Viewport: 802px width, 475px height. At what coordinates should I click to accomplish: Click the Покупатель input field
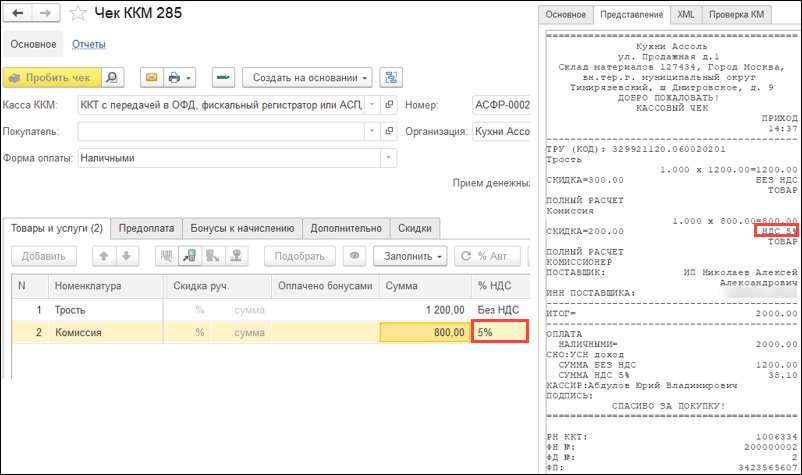click(220, 131)
